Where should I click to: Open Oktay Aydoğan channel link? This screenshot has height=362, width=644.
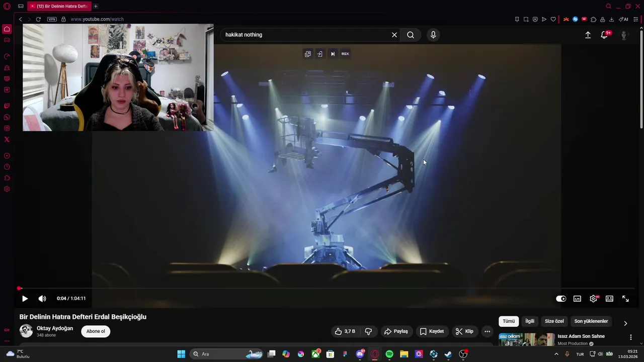click(55, 328)
